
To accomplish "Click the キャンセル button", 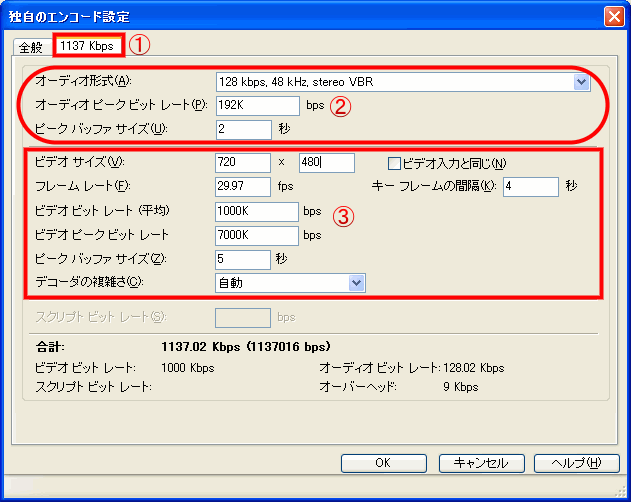I will [481, 463].
